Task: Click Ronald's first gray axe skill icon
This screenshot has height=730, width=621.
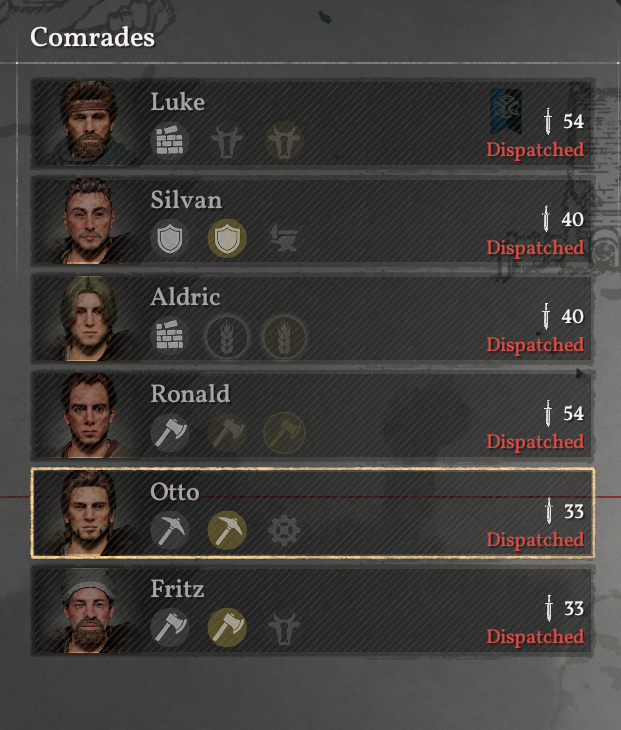Action: coord(169,433)
